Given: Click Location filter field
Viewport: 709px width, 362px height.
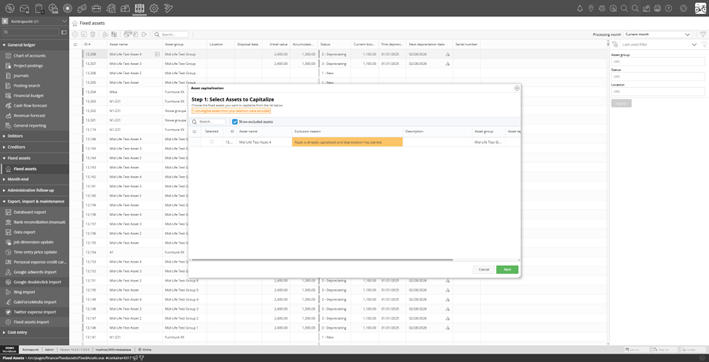Looking at the screenshot, I should [658, 91].
